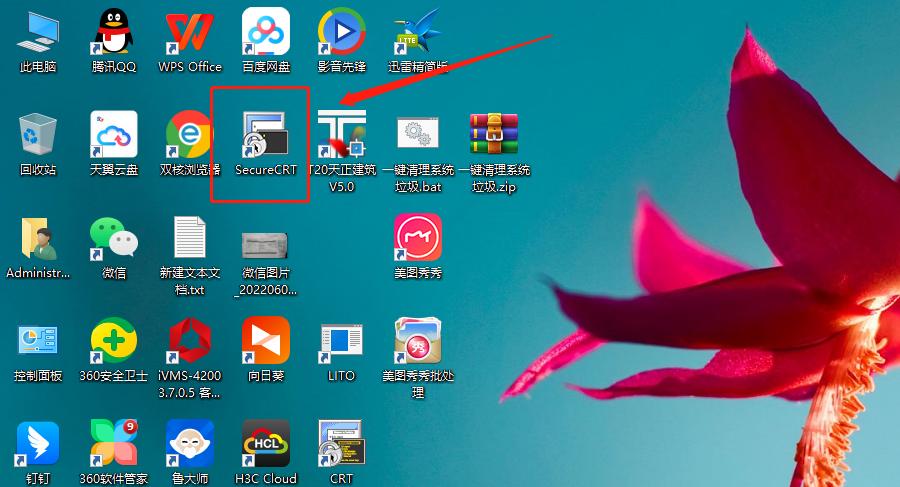Open 360软件管家 with badge 9
The width and height of the screenshot is (900, 487).
pos(114,442)
